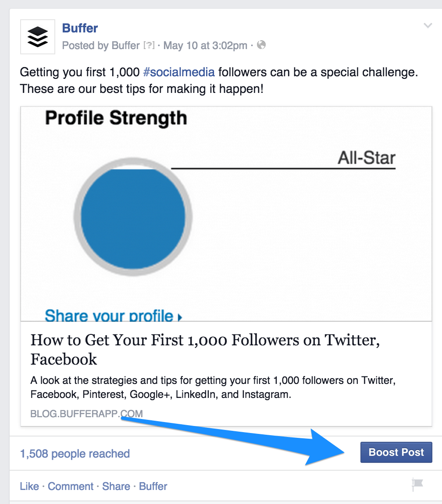Click the BLOG.BUFFERAPP.COM source link
Viewport: 442px width, 504px height.
[x=86, y=413]
